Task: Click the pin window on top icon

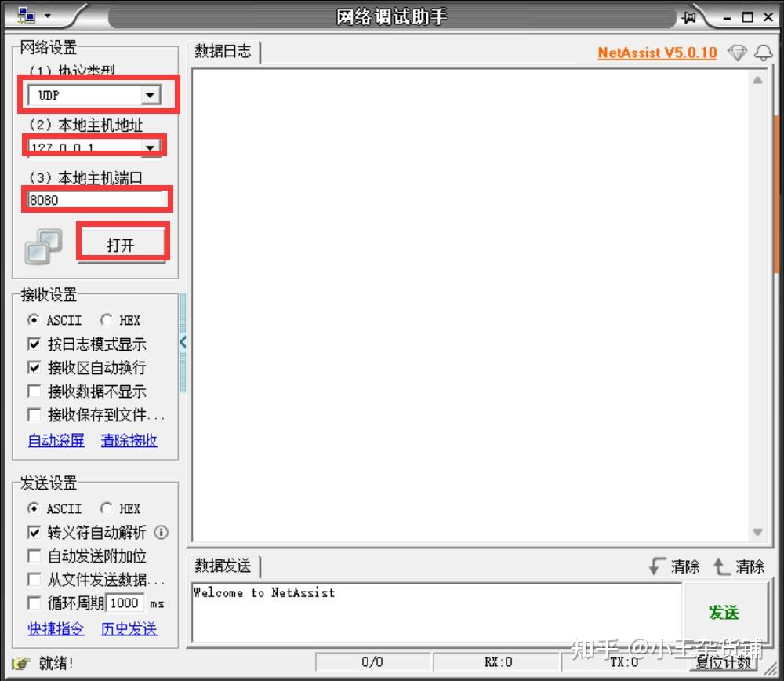Action: (689, 17)
